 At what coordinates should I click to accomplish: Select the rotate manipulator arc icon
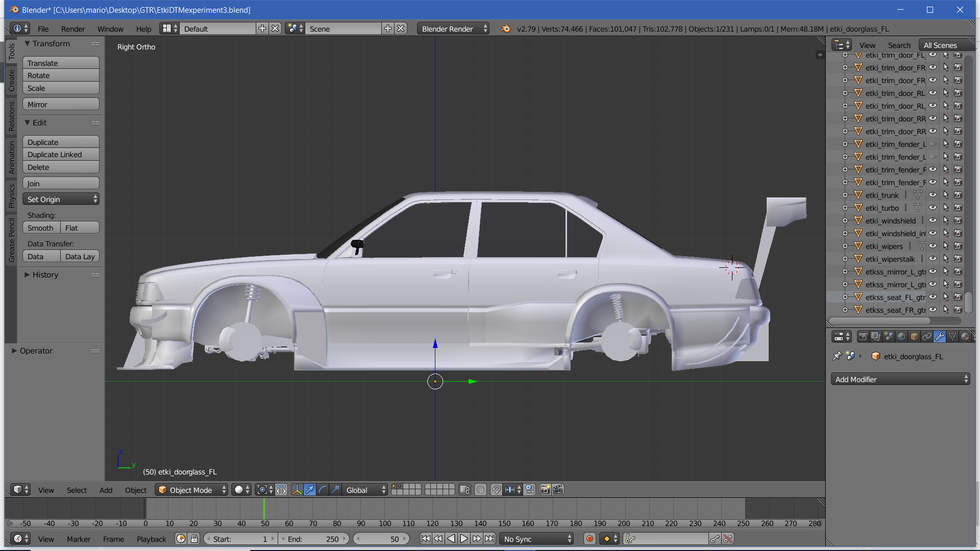click(323, 490)
